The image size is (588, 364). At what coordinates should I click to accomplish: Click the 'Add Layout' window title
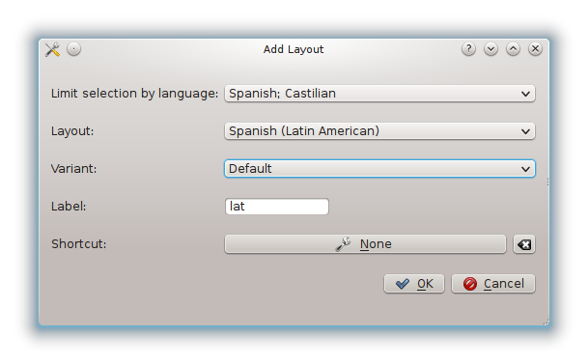[x=294, y=49]
